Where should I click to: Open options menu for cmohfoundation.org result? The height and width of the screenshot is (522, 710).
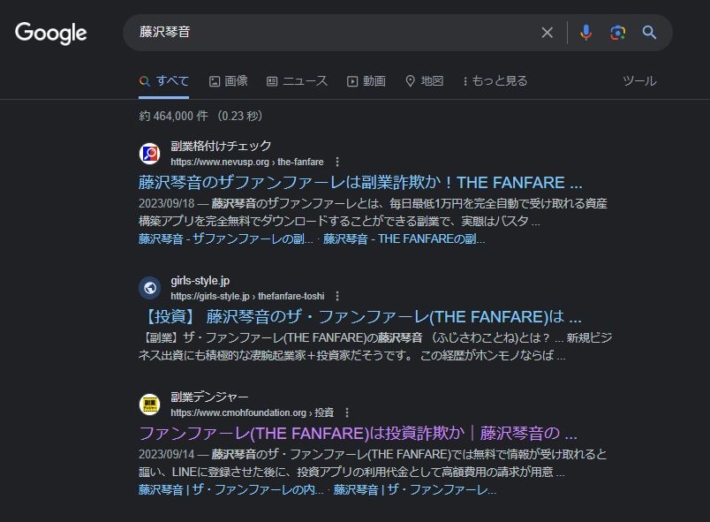(x=347, y=412)
